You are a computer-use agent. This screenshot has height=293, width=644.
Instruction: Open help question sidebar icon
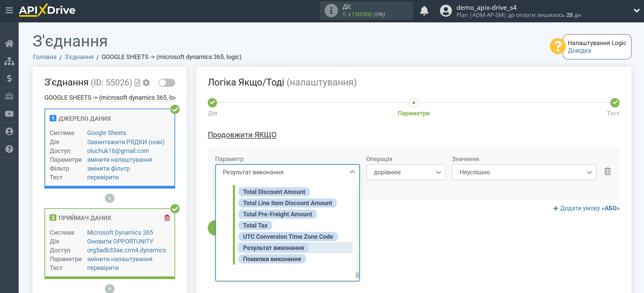[x=9, y=149]
